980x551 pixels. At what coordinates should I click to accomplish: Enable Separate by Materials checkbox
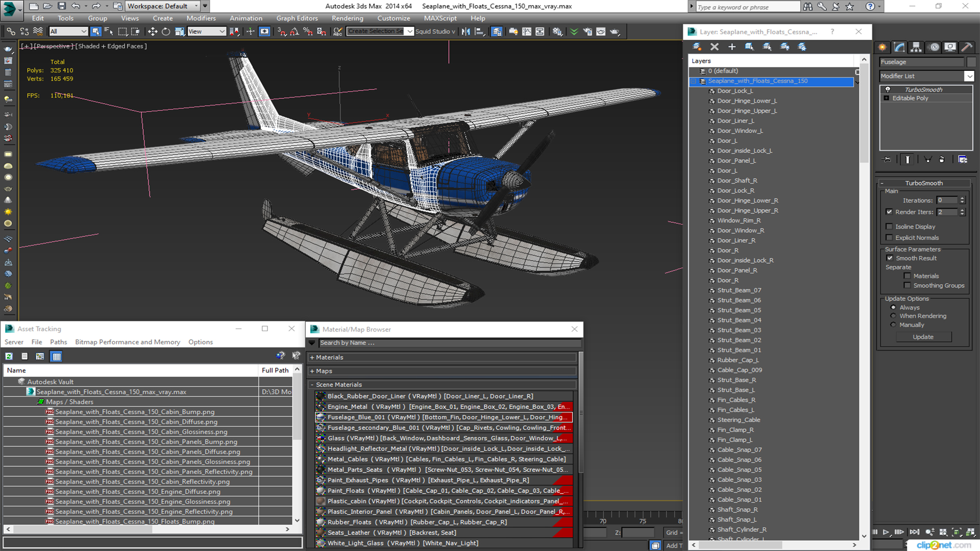pyautogui.click(x=907, y=276)
